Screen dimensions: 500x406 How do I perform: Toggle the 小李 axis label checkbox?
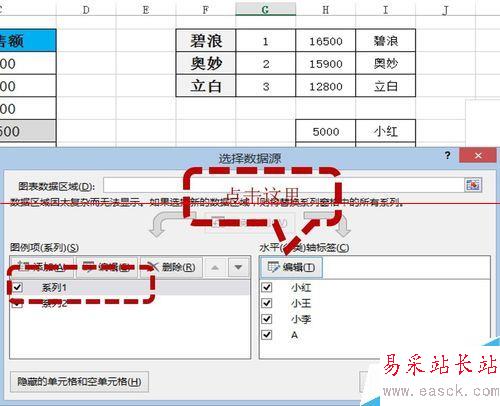click(267, 319)
